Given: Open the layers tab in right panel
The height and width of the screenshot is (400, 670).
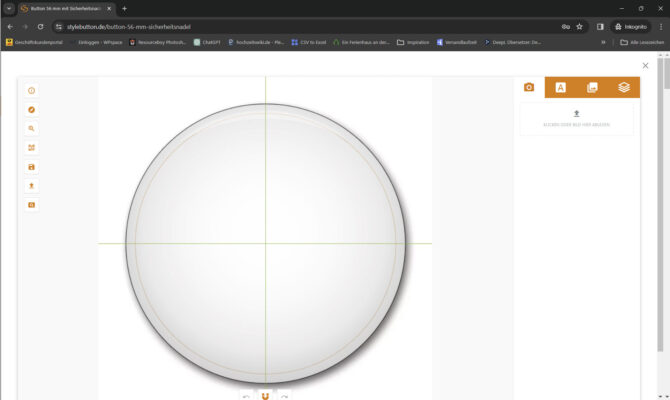Looking at the screenshot, I should (623, 88).
